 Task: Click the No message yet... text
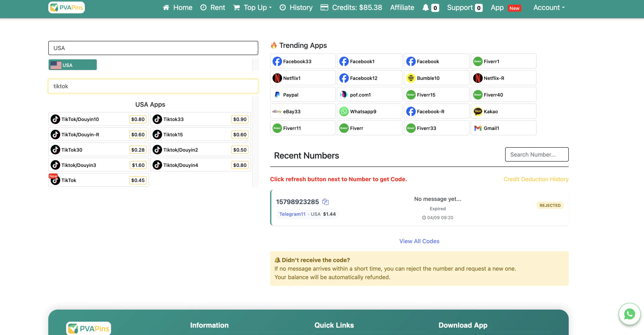pyautogui.click(x=438, y=199)
